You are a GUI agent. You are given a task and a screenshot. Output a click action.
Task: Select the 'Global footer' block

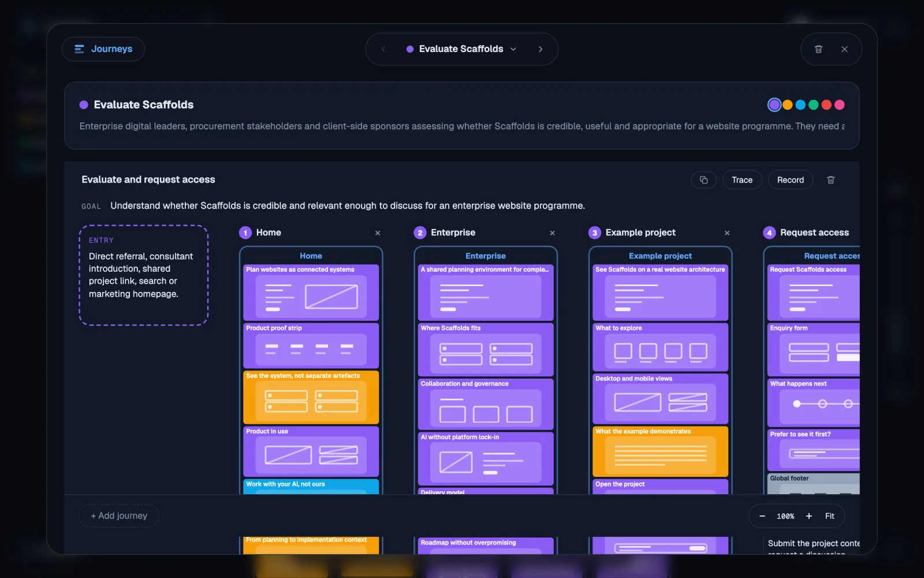click(x=813, y=484)
